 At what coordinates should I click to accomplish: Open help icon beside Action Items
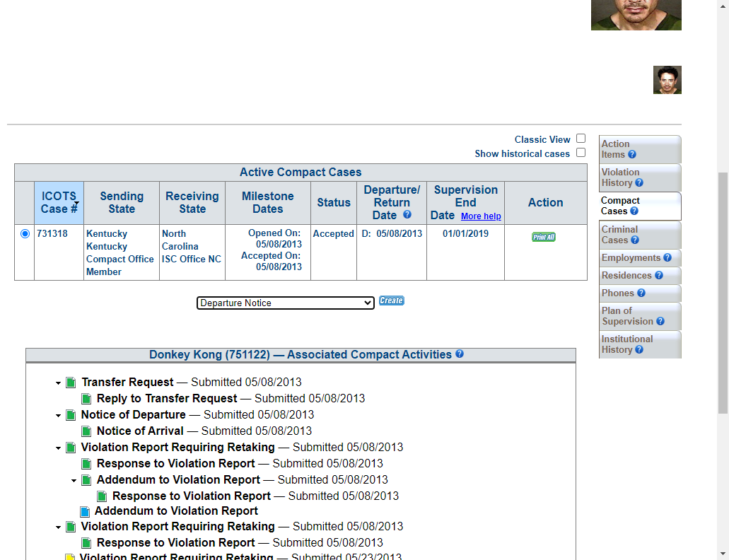632,155
